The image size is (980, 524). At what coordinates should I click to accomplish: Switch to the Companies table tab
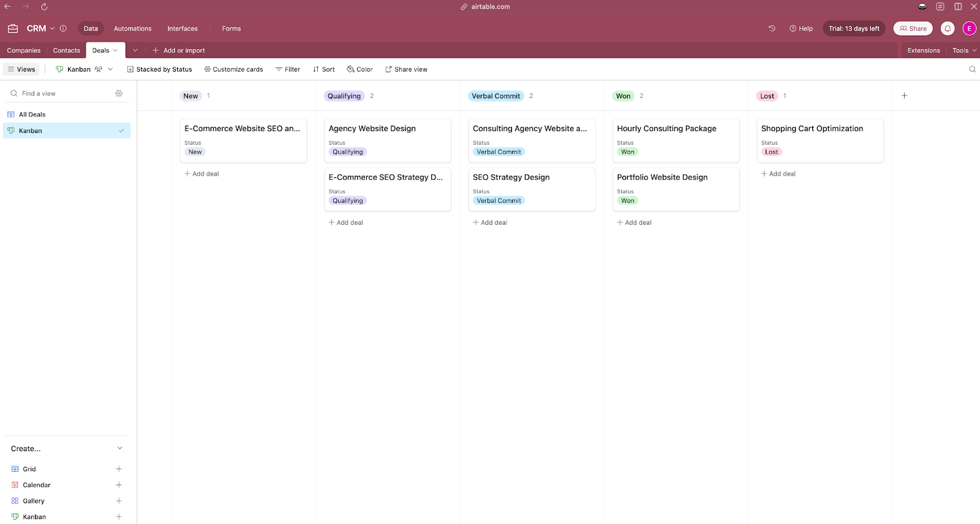(x=24, y=50)
